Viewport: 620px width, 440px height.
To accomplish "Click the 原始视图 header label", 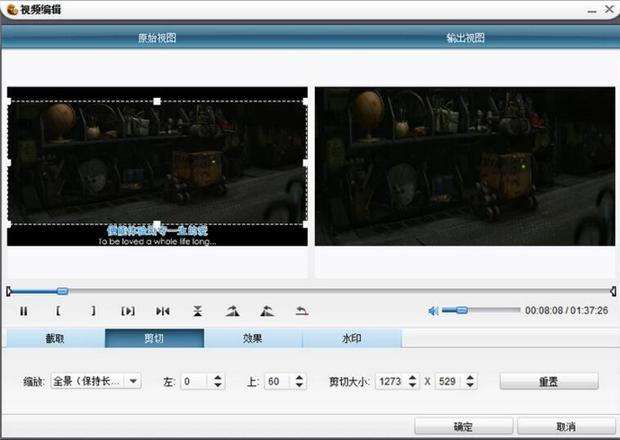I will [x=157, y=38].
